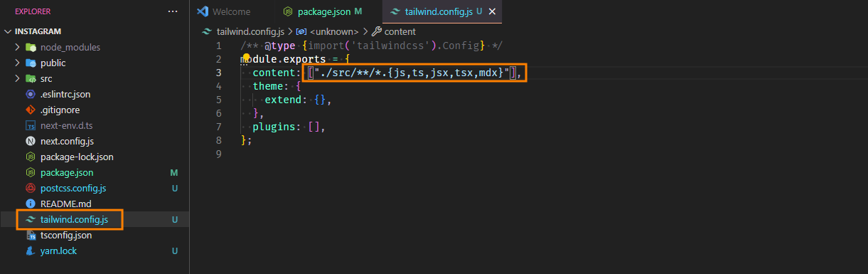This screenshot has width=868, height=274.
Task: Click the yarn icon beside yarn.lock
Action: (31, 251)
